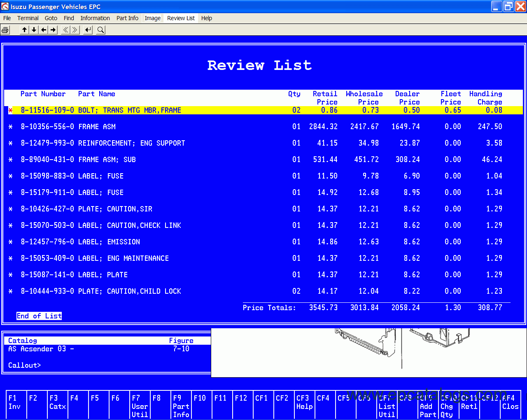527x420 pixels.
Task: Click the Enter return-arrow toolbar icon
Action: [x=88, y=30]
